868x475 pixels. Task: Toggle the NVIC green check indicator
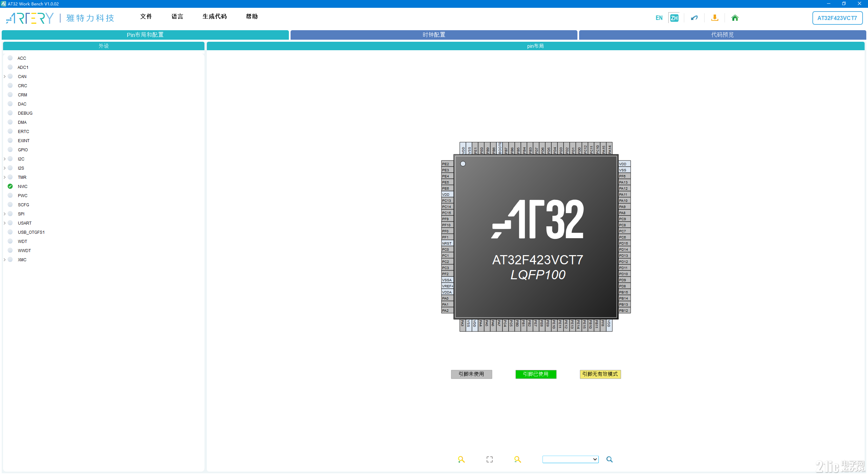[10, 186]
